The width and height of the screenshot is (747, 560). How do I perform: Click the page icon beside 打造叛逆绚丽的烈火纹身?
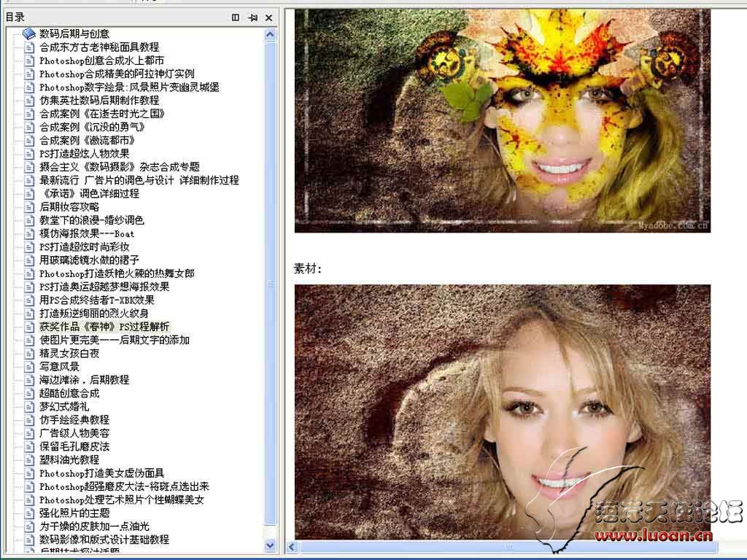29,314
